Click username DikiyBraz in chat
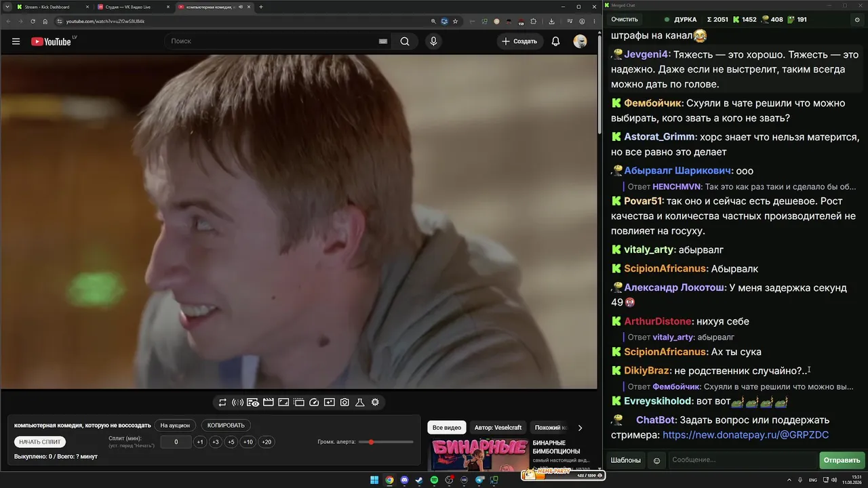The image size is (868, 488). click(647, 371)
